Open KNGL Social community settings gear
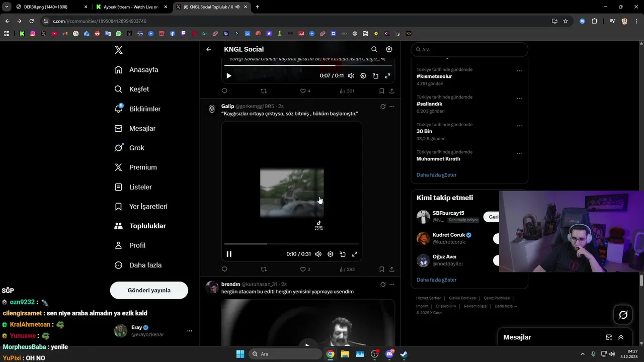Screen dimensions: 644x362 coord(389,49)
